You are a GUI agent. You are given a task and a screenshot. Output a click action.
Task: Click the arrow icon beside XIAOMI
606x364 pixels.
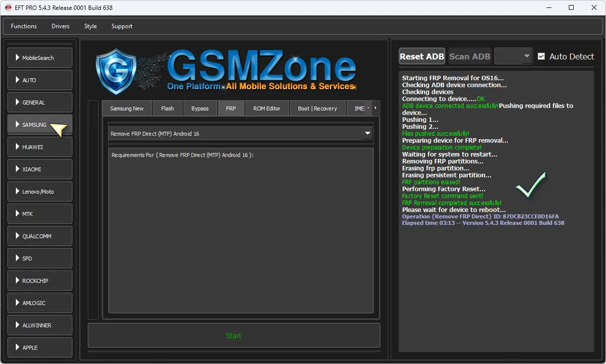point(17,169)
